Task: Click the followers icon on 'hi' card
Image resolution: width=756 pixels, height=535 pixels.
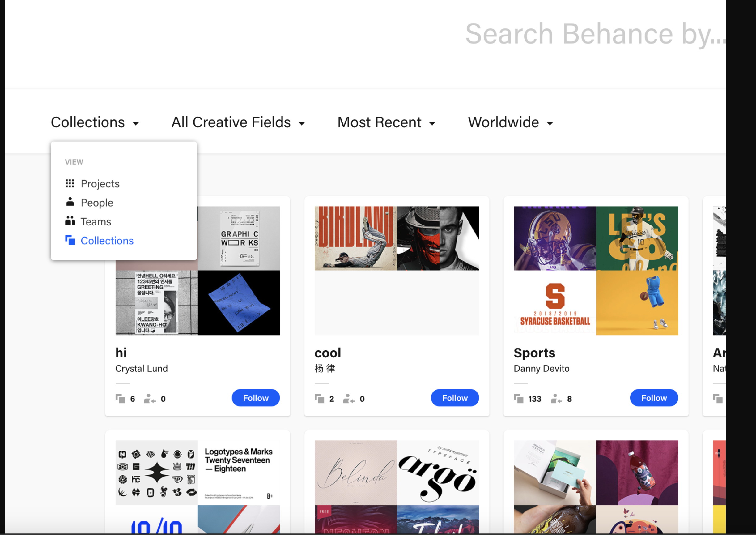Action: click(x=150, y=399)
